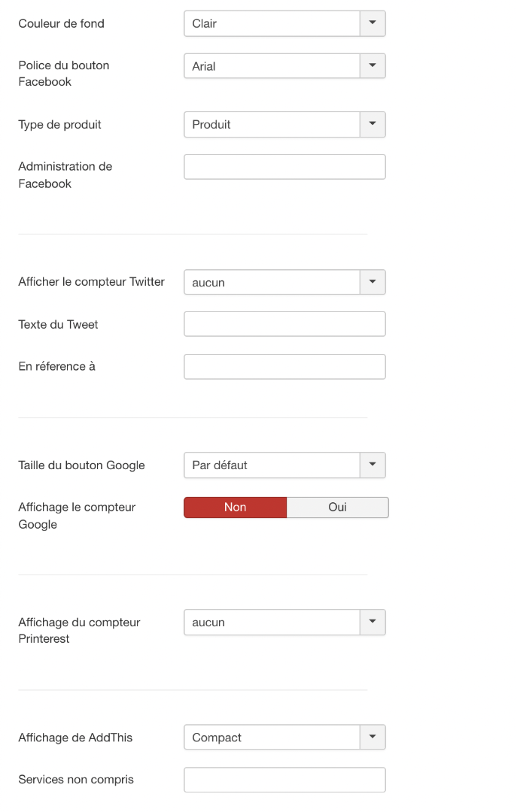
Task: Open the Taille du bouton Google arrow
Action: [373, 465]
